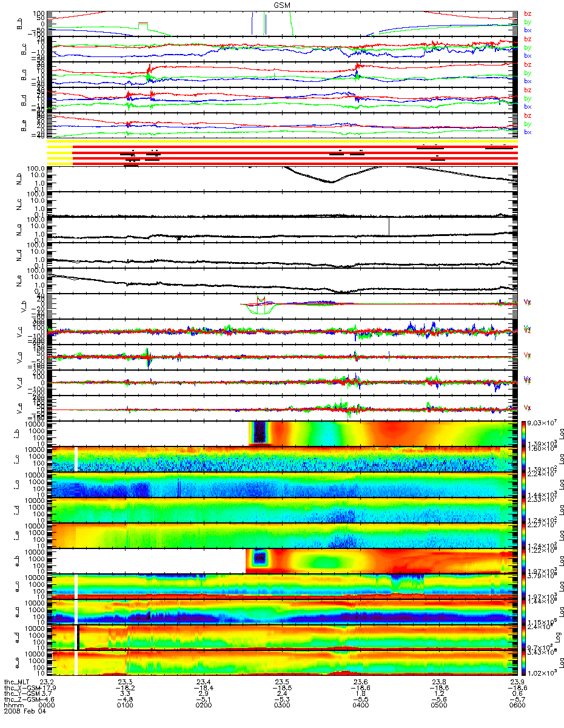Click the bx legend of B_b panel
The image size is (564, 728).
pos(528,30)
